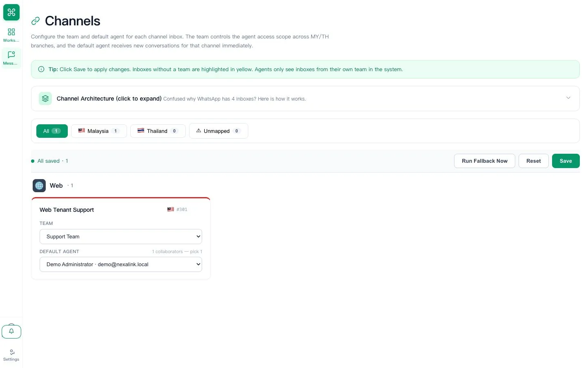The image size is (588, 368).
Task: Click the Reset button
Action: tap(534, 161)
